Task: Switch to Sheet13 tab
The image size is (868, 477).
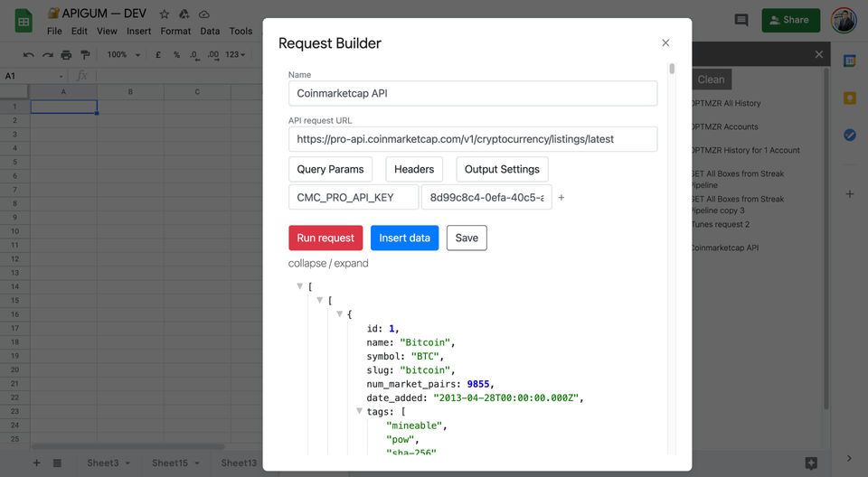Action: (x=239, y=463)
